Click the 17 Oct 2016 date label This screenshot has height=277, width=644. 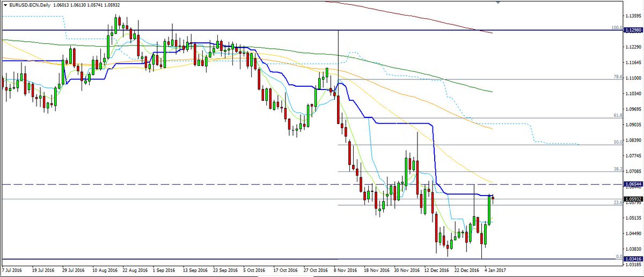click(286, 271)
